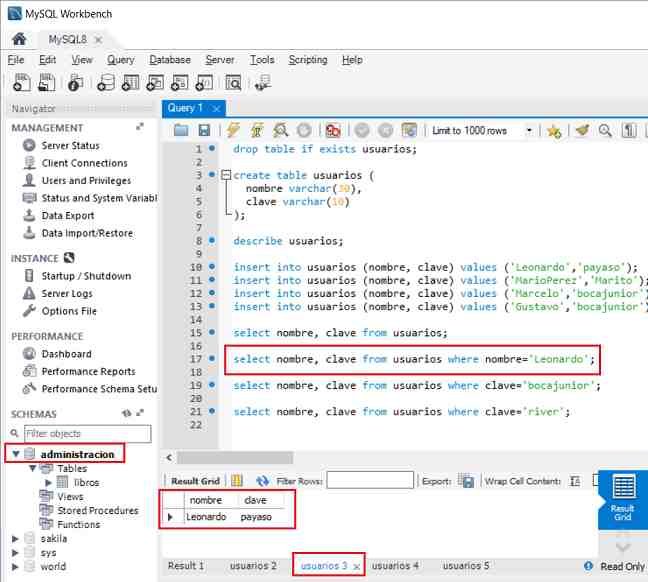The width and height of the screenshot is (648, 582).
Task: Click the Result Grid panel button
Action: point(622,499)
